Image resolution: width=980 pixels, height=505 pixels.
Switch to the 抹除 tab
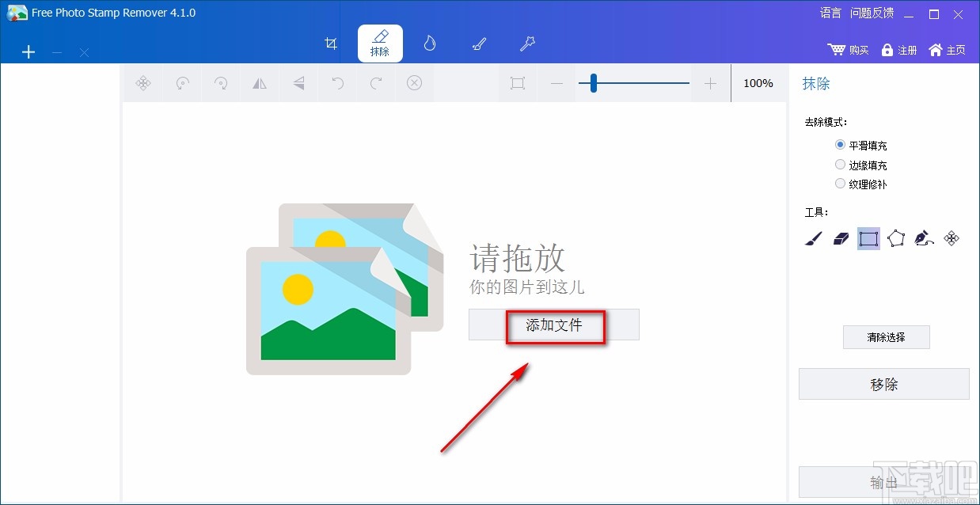(x=380, y=44)
